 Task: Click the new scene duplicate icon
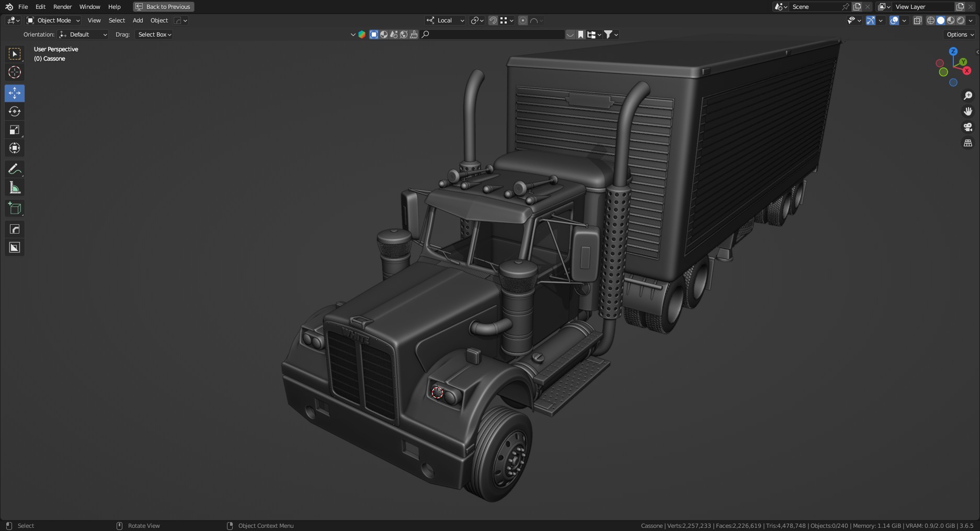857,7
